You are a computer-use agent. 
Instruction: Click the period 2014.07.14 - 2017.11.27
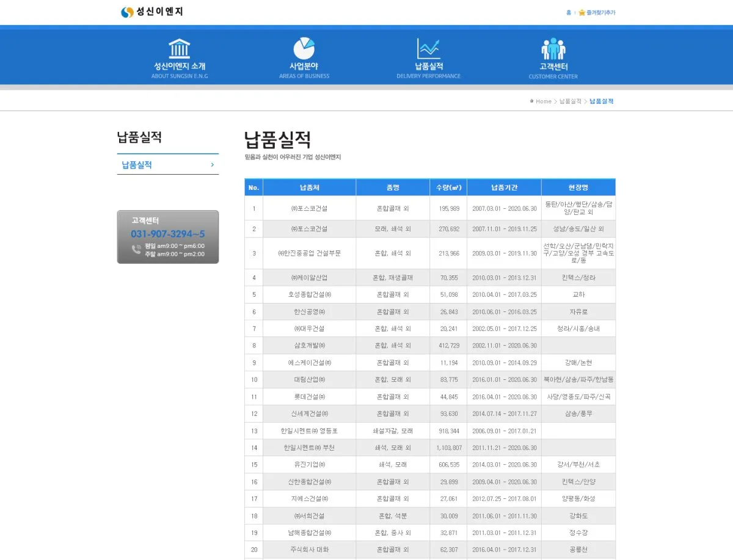[505, 414]
